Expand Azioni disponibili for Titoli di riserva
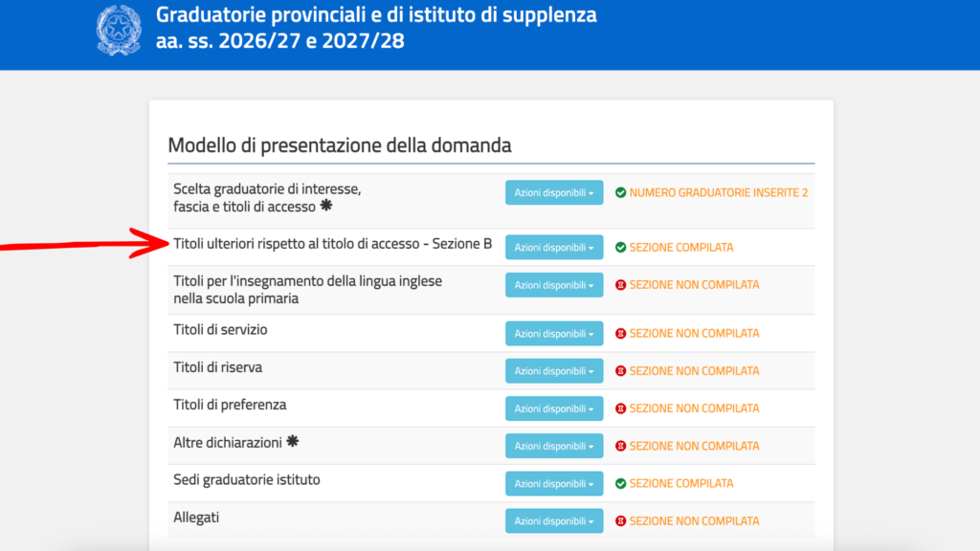 point(554,371)
